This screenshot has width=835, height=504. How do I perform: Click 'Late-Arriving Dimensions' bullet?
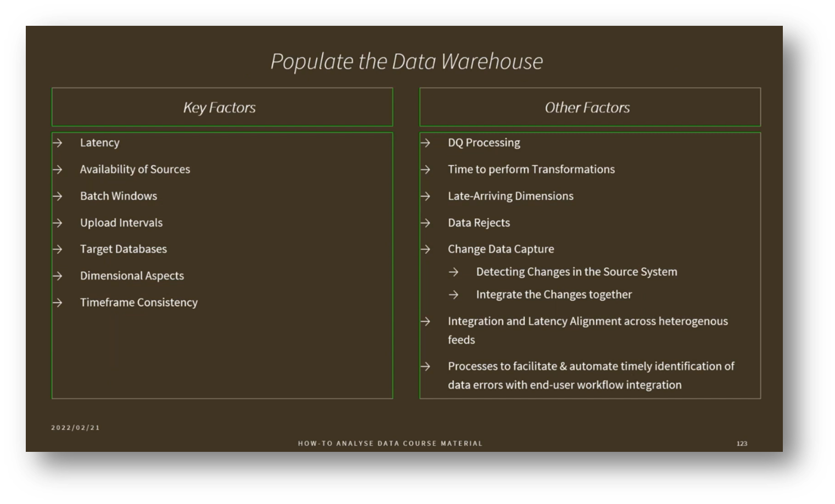(511, 196)
